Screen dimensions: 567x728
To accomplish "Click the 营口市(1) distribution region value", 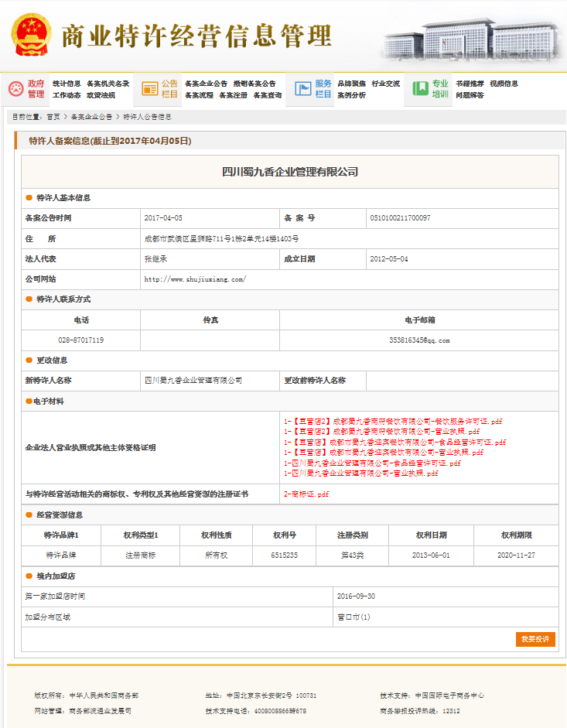I will tap(354, 617).
